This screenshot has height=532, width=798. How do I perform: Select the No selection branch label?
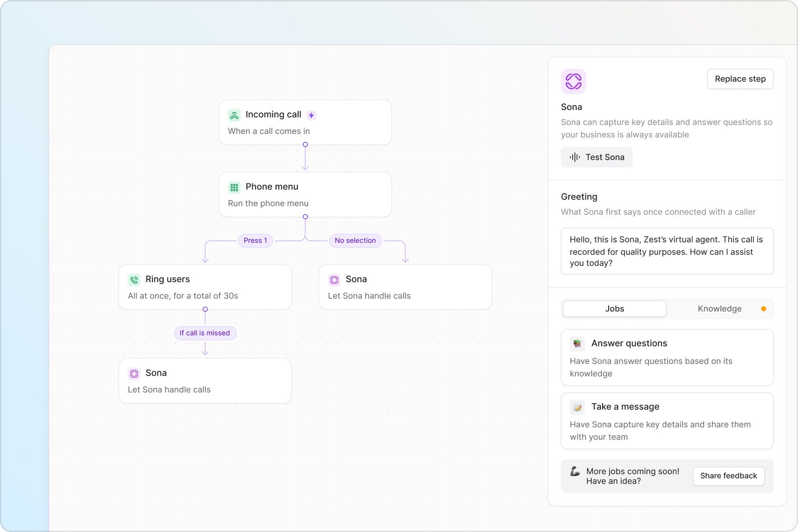pyautogui.click(x=355, y=241)
